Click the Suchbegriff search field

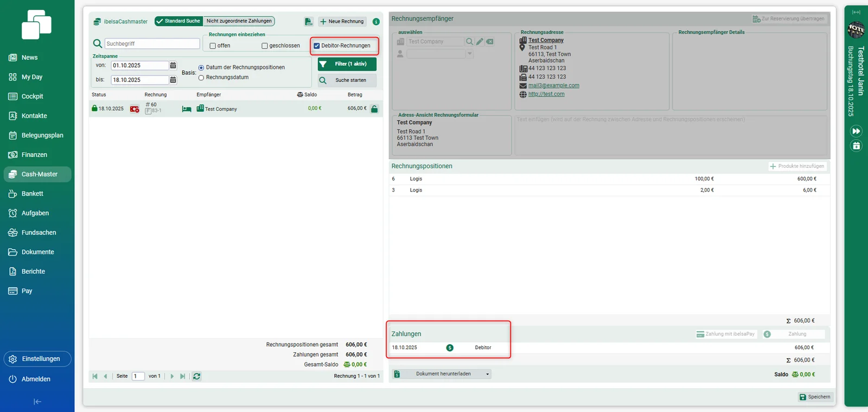pos(152,43)
